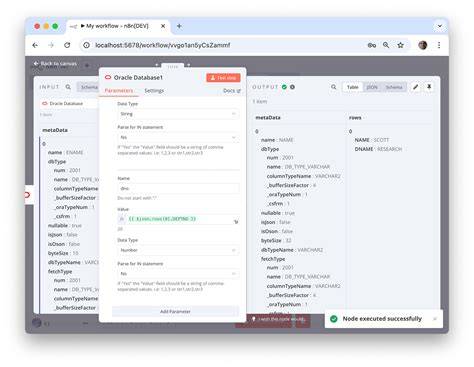
Task: Open the password key icon in address bar
Action: 372,45
